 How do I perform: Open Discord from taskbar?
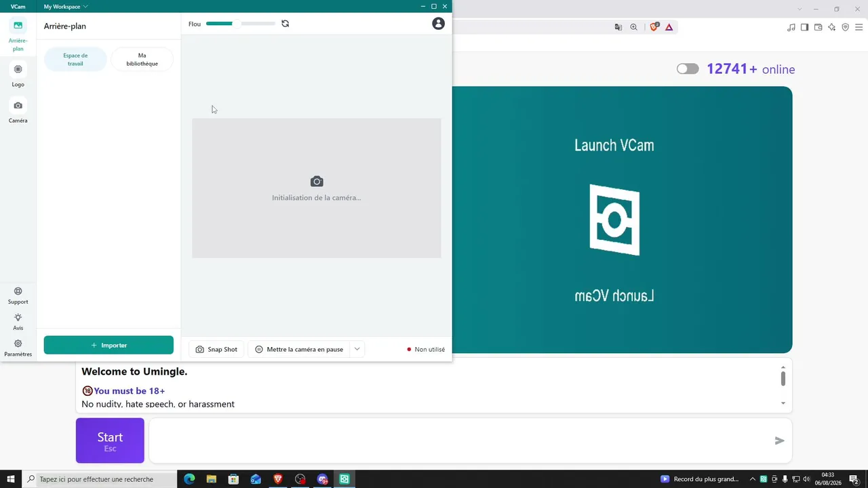pos(323,479)
